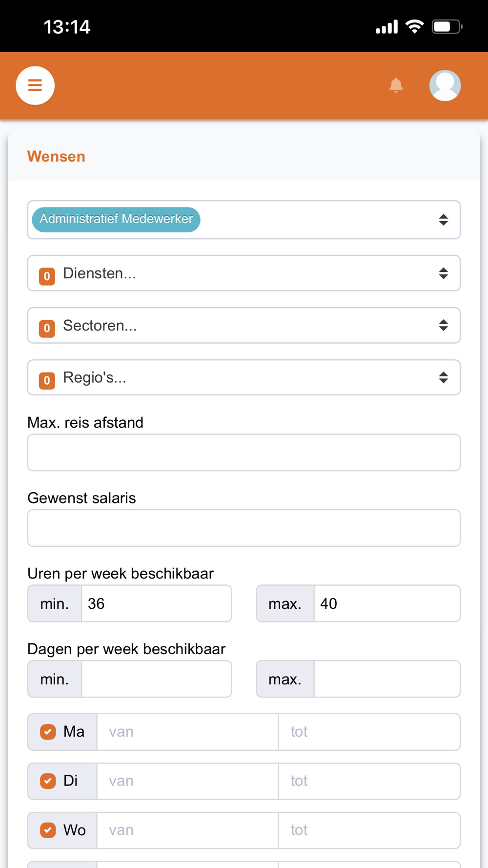Open notifications bell icon
The height and width of the screenshot is (868, 488).
click(396, 85)
